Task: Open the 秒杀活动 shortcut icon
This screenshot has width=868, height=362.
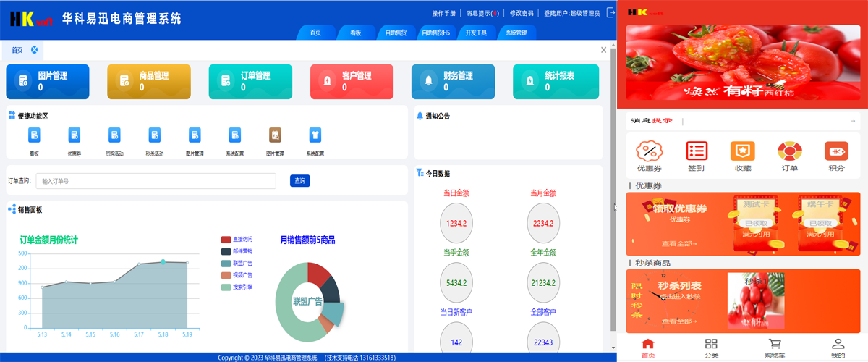Action: pos(154,135)
